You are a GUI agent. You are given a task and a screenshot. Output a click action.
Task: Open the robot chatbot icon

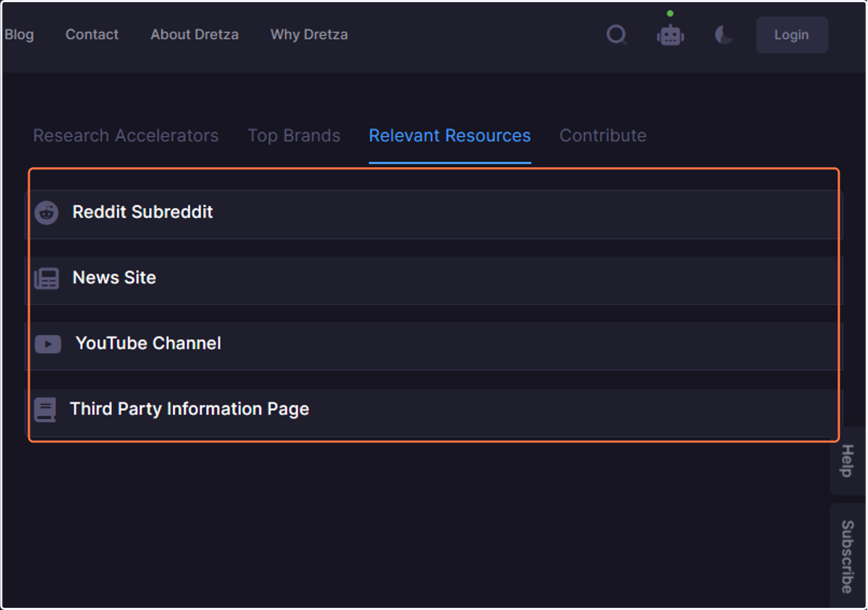click(671, 35)
